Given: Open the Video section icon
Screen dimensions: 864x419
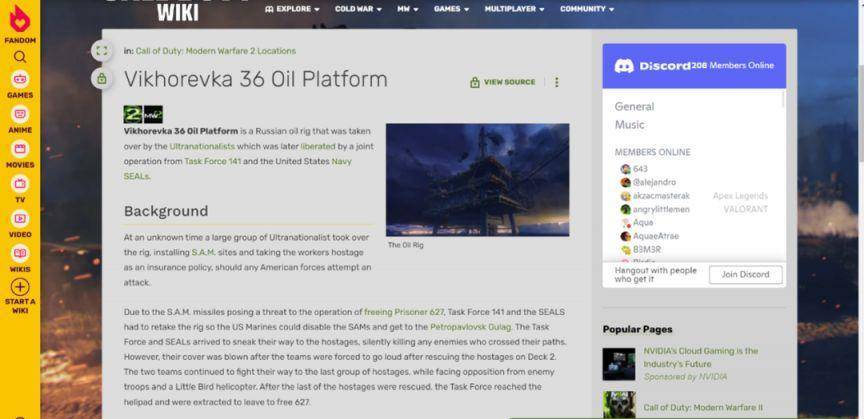Looking at the screenshot, I should (19, 219).
